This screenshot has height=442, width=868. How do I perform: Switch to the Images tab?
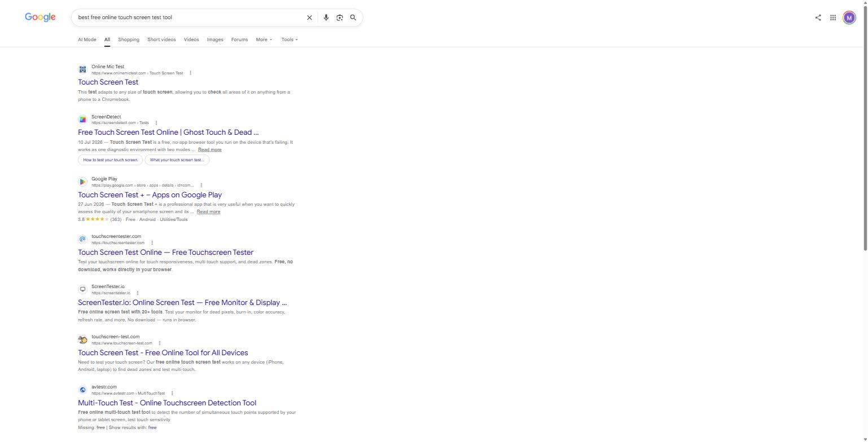pos(215,39)
